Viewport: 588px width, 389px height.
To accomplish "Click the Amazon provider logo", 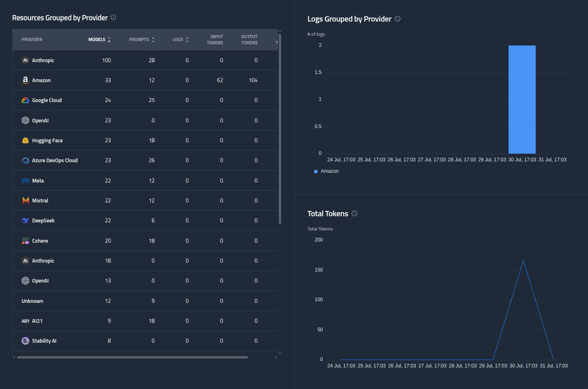I will click(x=25, y=80).
